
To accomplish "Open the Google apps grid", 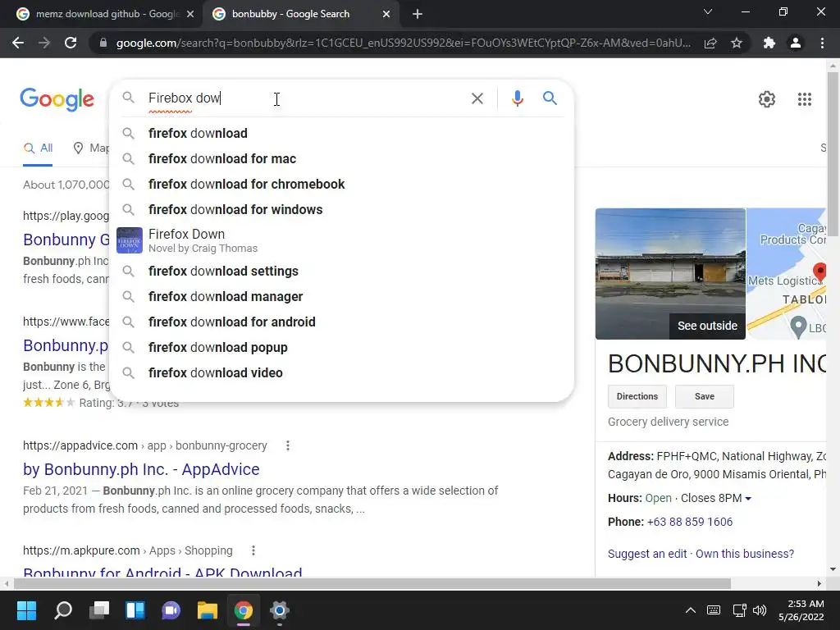I will (805, 99).
